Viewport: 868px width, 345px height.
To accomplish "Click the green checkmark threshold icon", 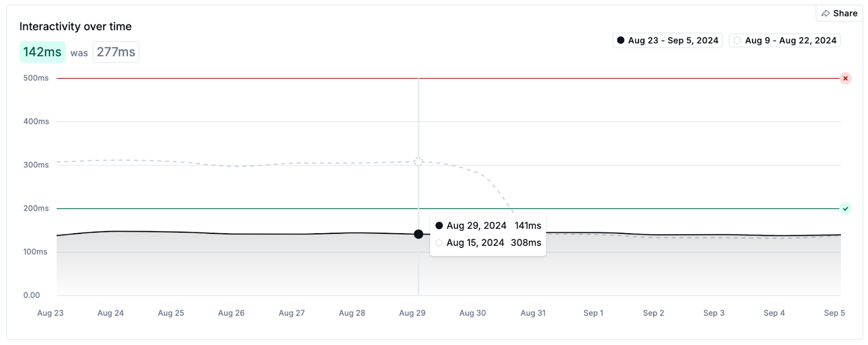I will coord(845,209).
